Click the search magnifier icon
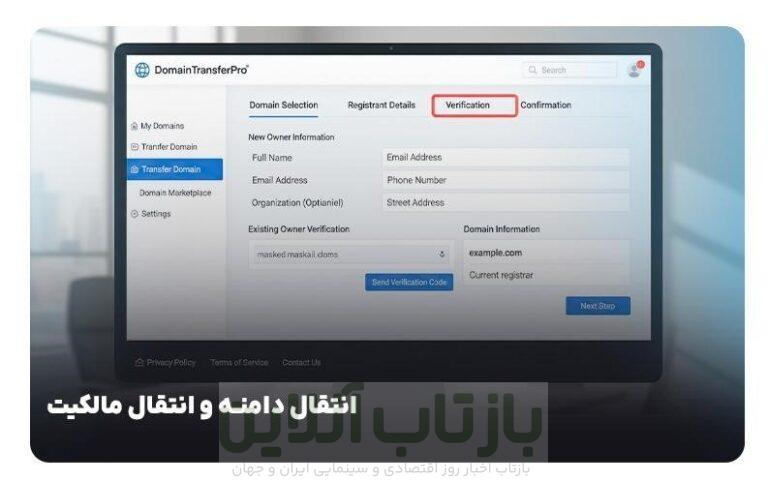Image resolution: width=768 pixels, height=482 pixels. click(x=532, y=70)
